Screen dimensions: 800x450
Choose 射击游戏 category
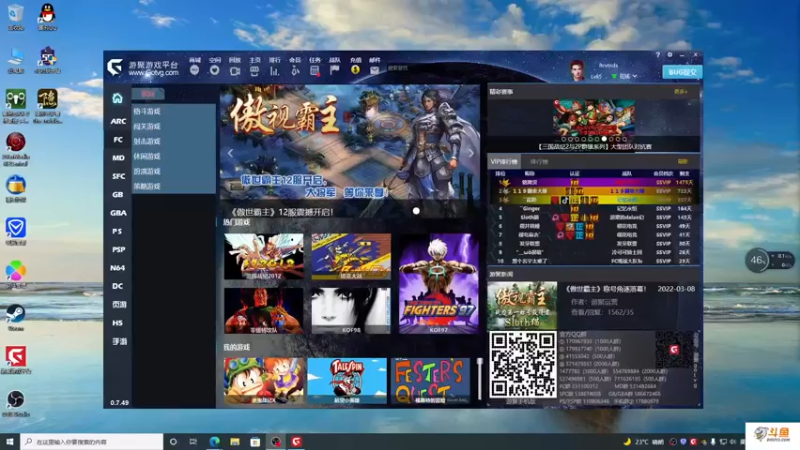click(x=147, y=141)
